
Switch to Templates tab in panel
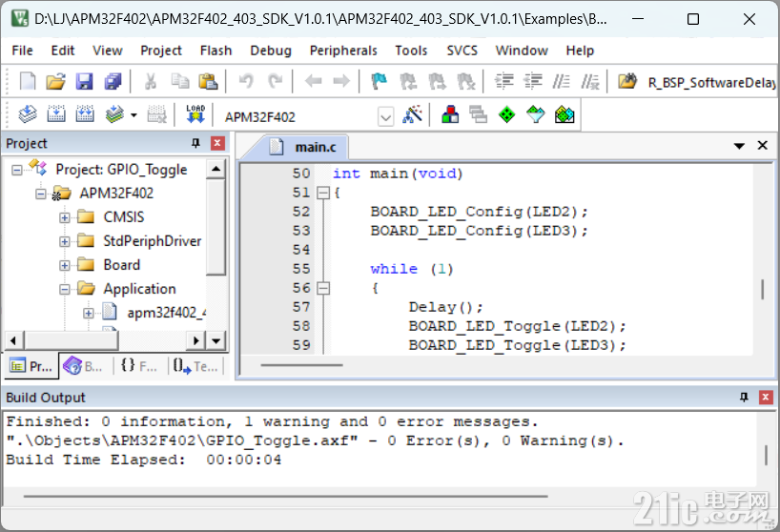(196, 366)
